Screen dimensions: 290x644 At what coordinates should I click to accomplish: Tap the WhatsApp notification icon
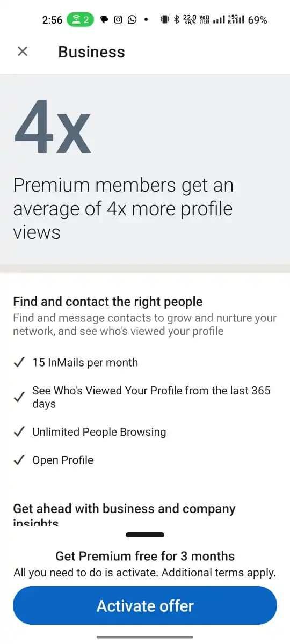(x=132, y=20)
